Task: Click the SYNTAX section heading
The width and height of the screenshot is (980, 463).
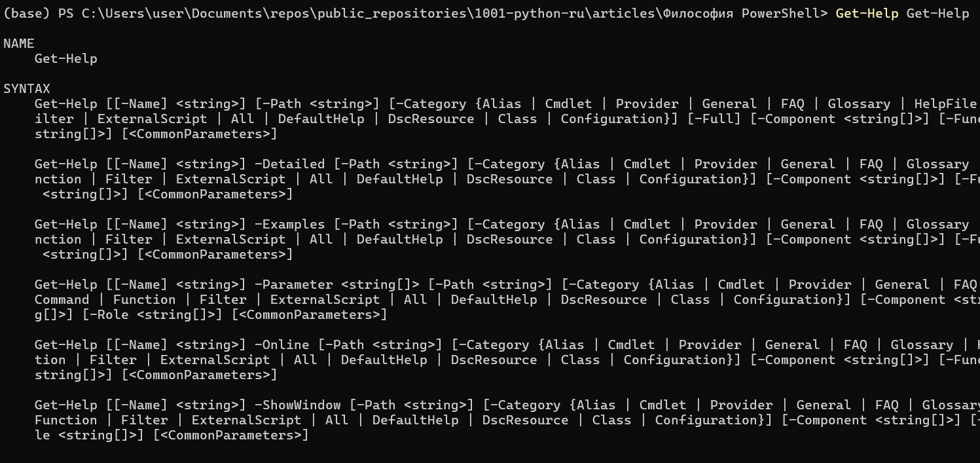Action: (27, 89)
